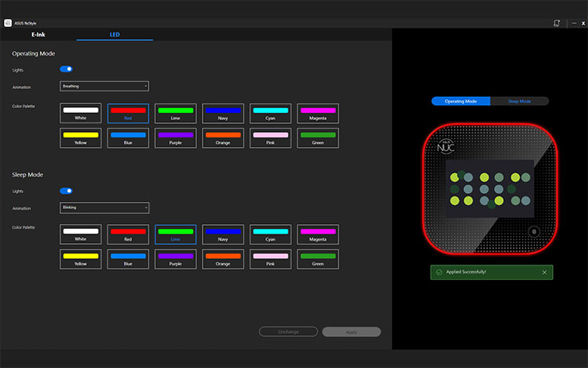Image resolution: width=588 pixels, height=368 pixels.
Task: Open the Blinking animation dropdown
Action: (x=104, y=207)
